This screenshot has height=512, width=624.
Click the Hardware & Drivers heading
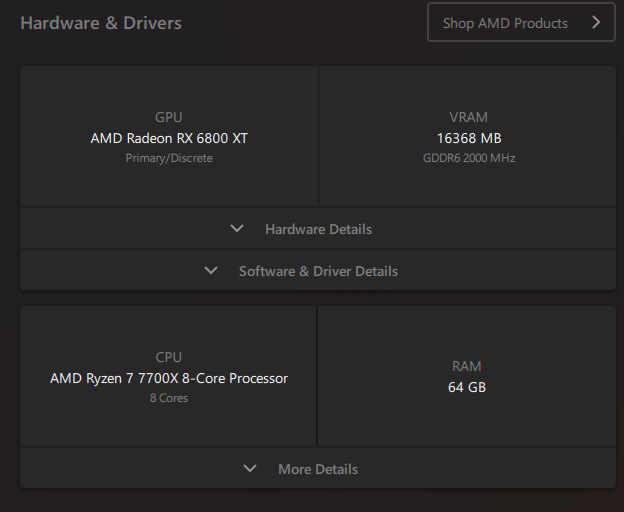[x=101, y=23]
